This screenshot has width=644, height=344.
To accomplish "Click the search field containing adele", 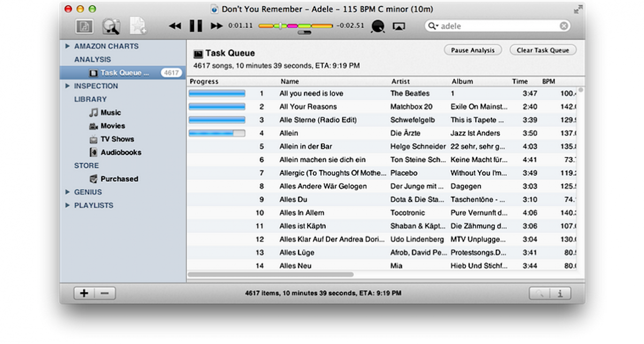I will (x=497, y=26).
